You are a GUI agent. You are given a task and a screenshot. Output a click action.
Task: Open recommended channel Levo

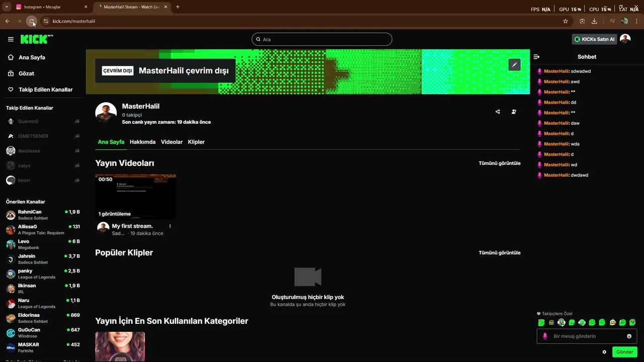[42, 244]
